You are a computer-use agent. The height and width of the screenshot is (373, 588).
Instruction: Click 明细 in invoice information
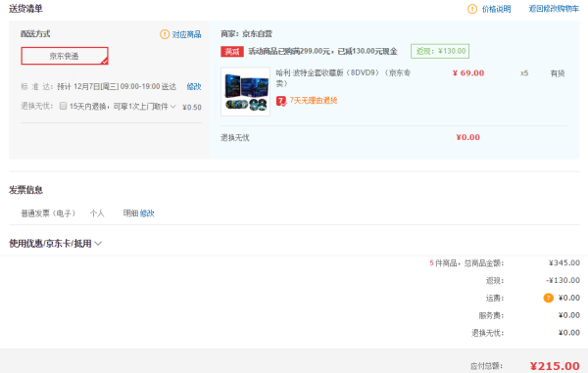130,213
